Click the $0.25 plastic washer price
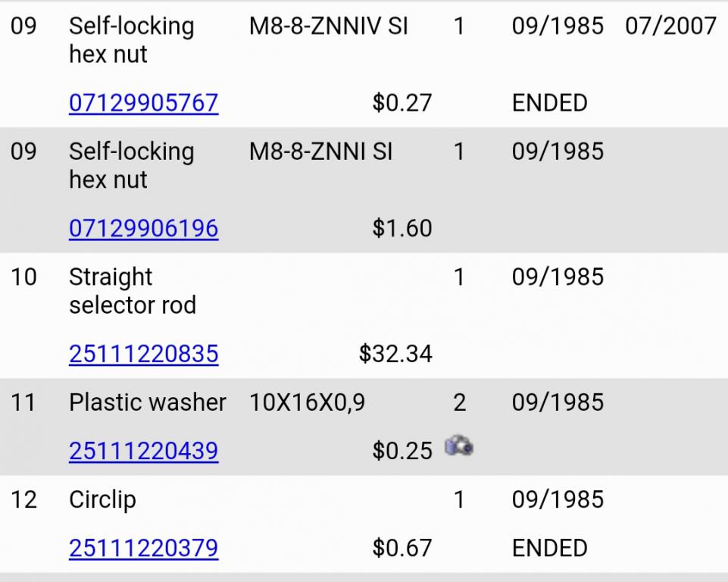The image size is (728, 582). 401,451
